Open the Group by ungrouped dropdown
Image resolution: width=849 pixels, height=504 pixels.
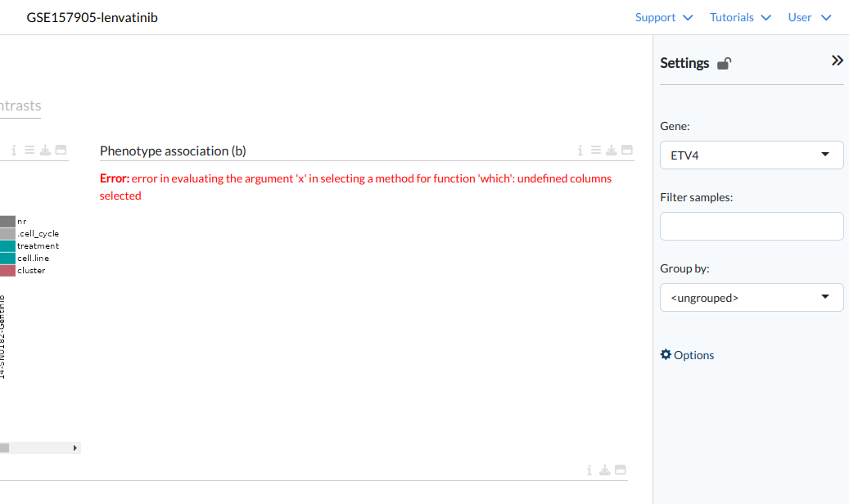coord(752,298)
